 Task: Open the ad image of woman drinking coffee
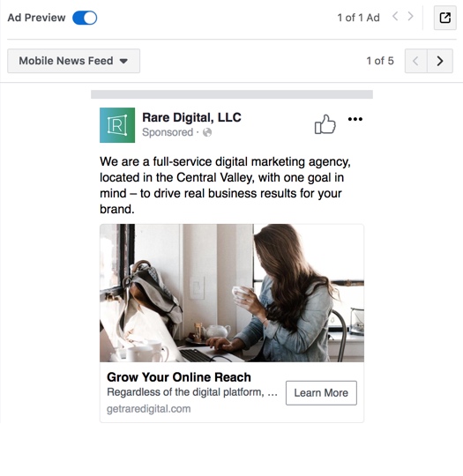[x=232, y=293]
